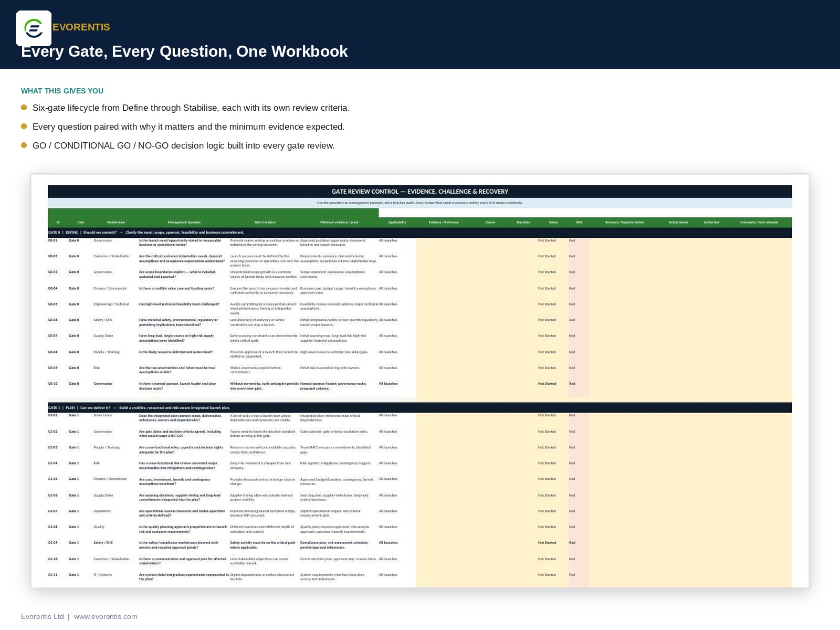Image resolution: width=840 pixels, height=630 pixels.
Task: Click 'Quality' workstream in row G1-08
Action: click(x=99, y=527)
